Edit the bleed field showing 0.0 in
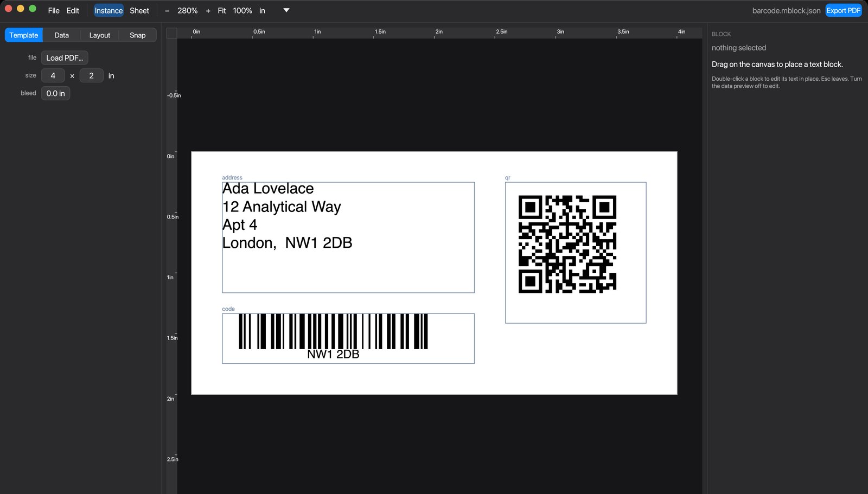868x494 pixels. pos(55,93)
